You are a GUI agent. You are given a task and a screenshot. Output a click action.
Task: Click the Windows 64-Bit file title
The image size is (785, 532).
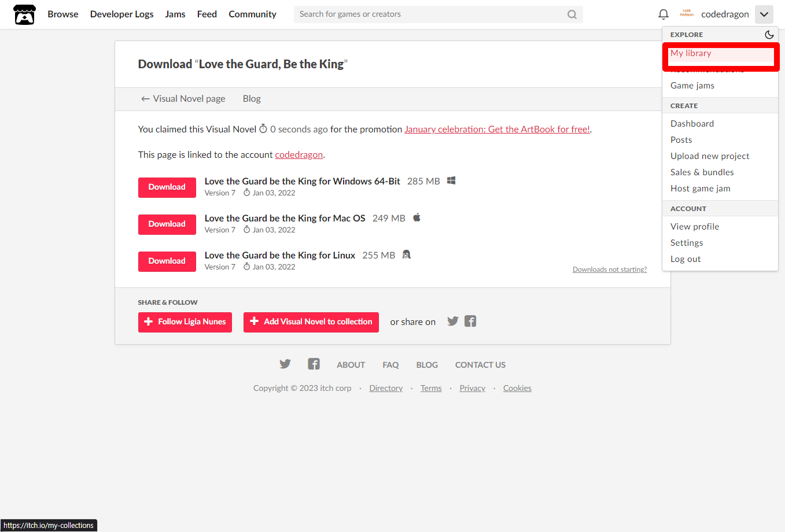303,182
